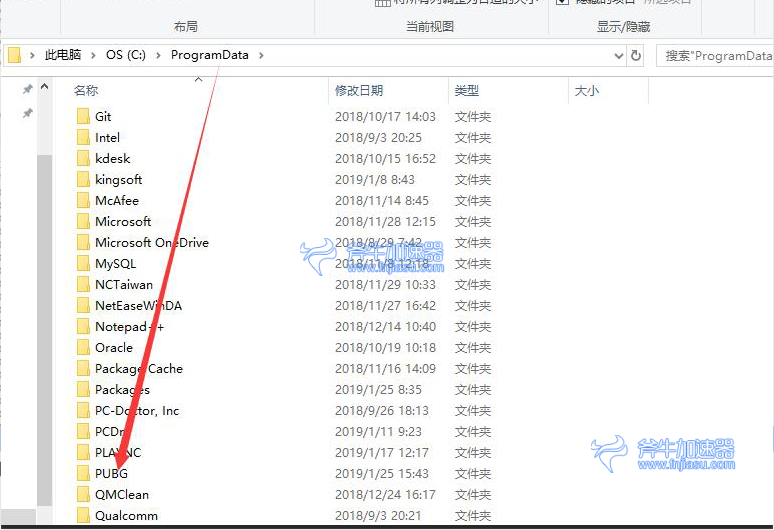The image size is (774, 530).
Task: Click the lower pin icon in navigation pane
Action: pos(28,114)
